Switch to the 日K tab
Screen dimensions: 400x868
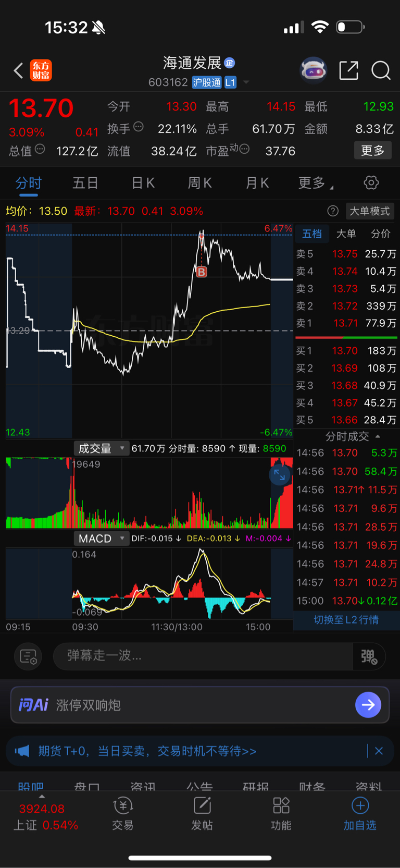[x=143, y=183]
